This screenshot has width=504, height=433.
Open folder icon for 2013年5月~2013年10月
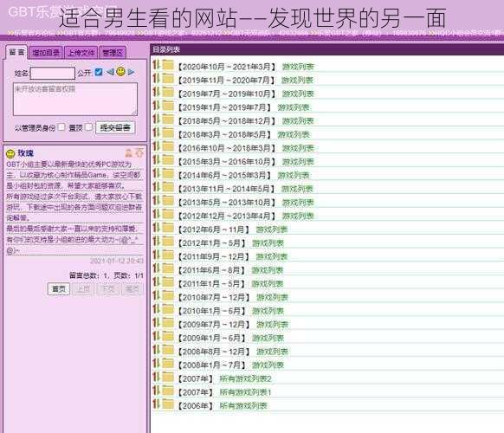coord(168,201)
